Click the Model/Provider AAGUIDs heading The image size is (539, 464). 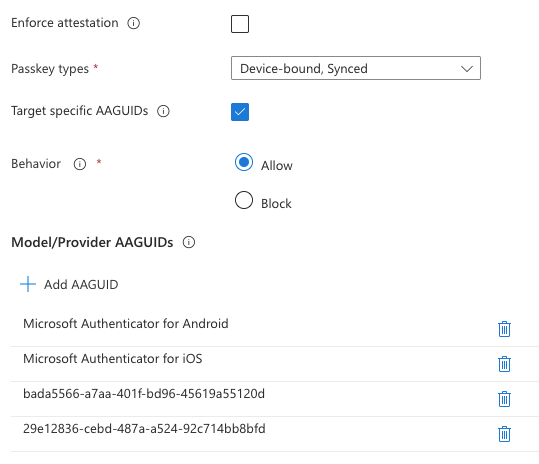(x=92, y=242)
